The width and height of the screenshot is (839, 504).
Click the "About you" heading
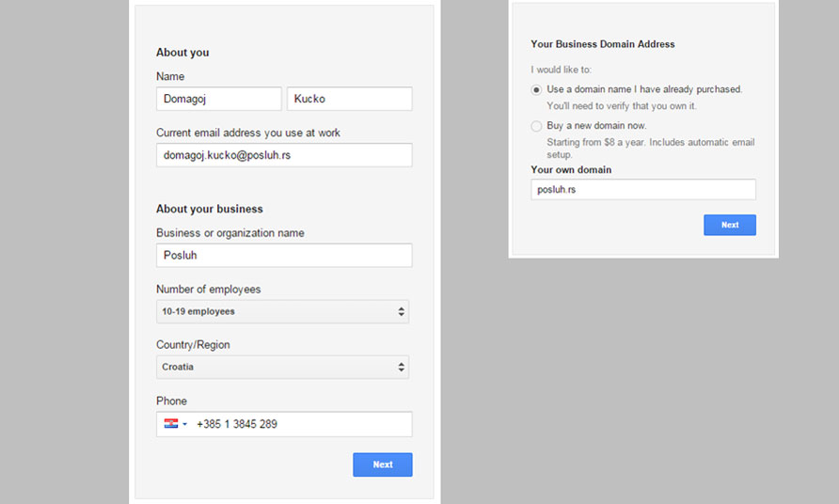(x=182, y=53)
